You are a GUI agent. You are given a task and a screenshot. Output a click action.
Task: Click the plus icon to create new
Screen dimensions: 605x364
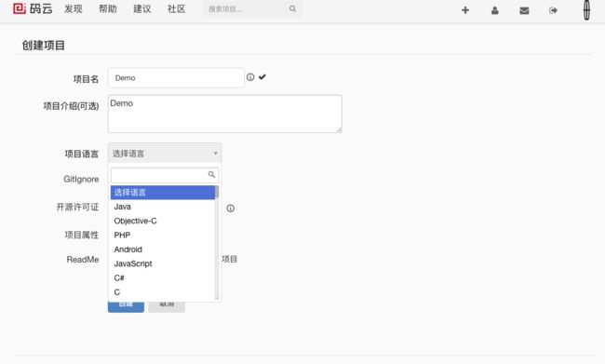point(465,10)
